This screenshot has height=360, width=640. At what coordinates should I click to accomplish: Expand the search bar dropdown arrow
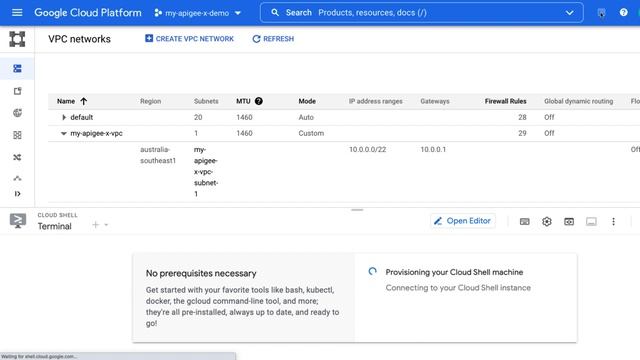(569, 13)
